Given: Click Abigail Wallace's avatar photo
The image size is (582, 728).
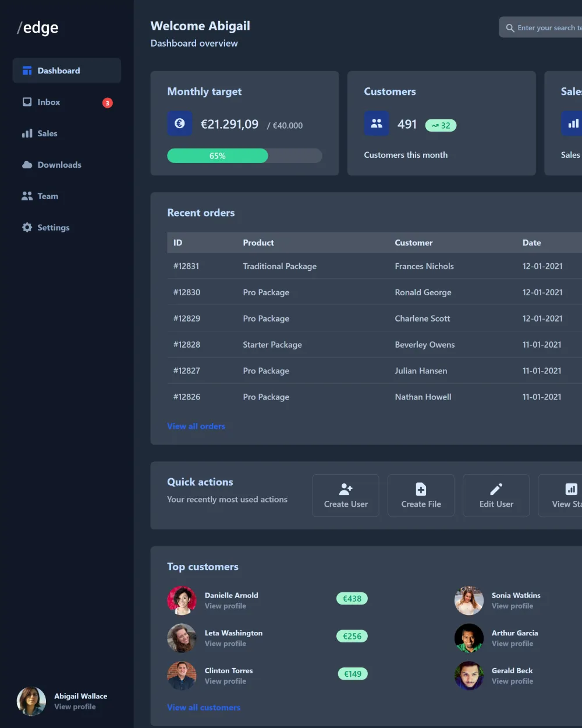Looking at the screenshot, I should point(31,701).
